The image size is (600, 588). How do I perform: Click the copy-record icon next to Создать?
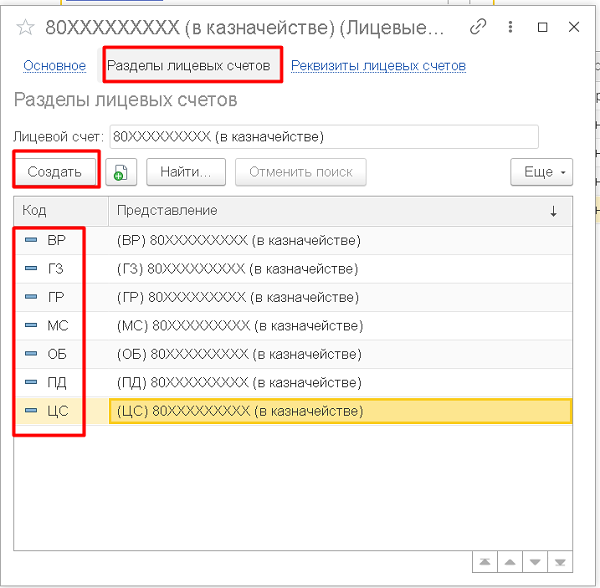coord(120,172)
